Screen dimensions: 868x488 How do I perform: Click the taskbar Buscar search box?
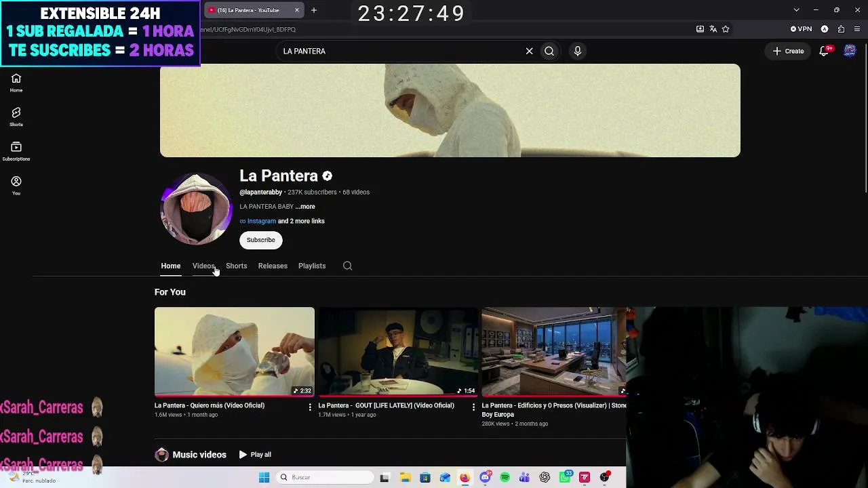point(325,477)
